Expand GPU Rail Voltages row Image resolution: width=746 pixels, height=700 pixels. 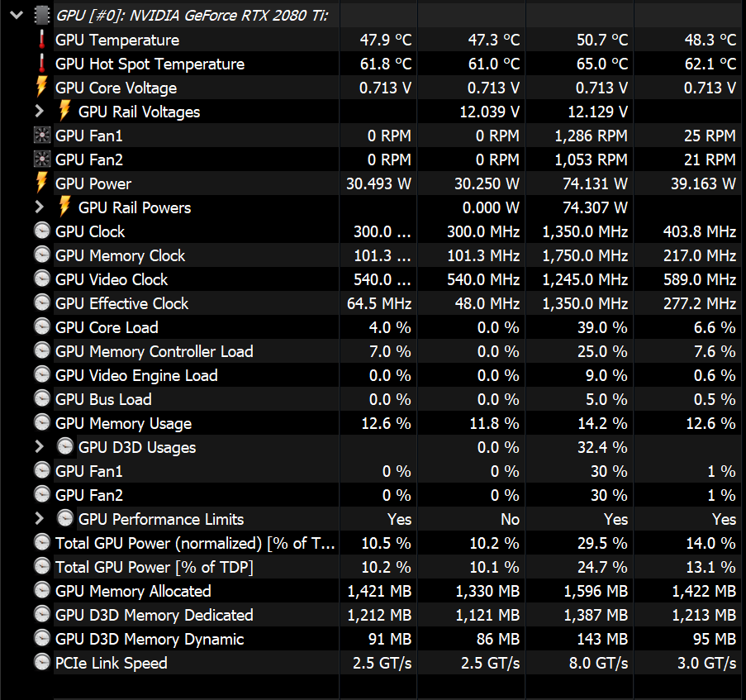tap(40, 112)
